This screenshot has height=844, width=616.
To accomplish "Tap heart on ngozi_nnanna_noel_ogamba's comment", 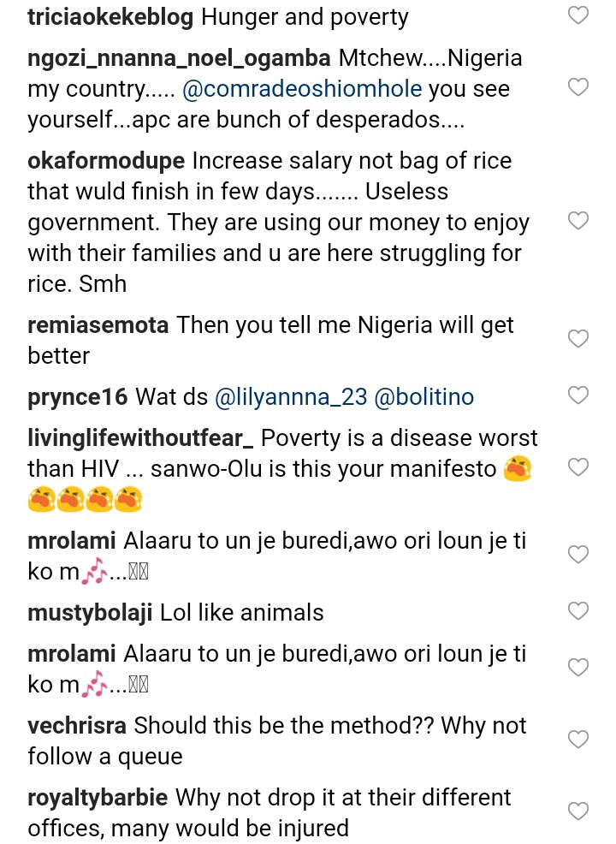I will tap(578, 86).
